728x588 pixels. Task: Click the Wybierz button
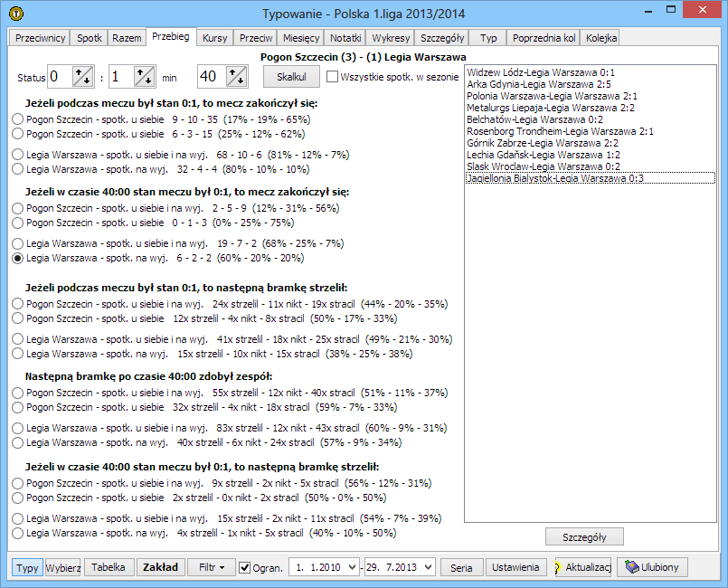pyautogui.click(x=63, y=567)
